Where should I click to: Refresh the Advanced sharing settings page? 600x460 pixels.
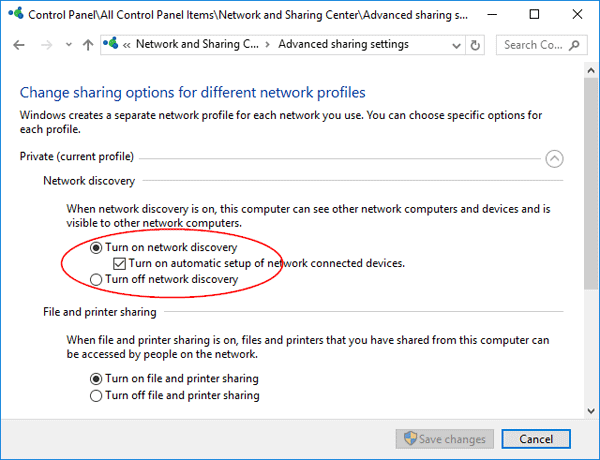pos(474,45)
